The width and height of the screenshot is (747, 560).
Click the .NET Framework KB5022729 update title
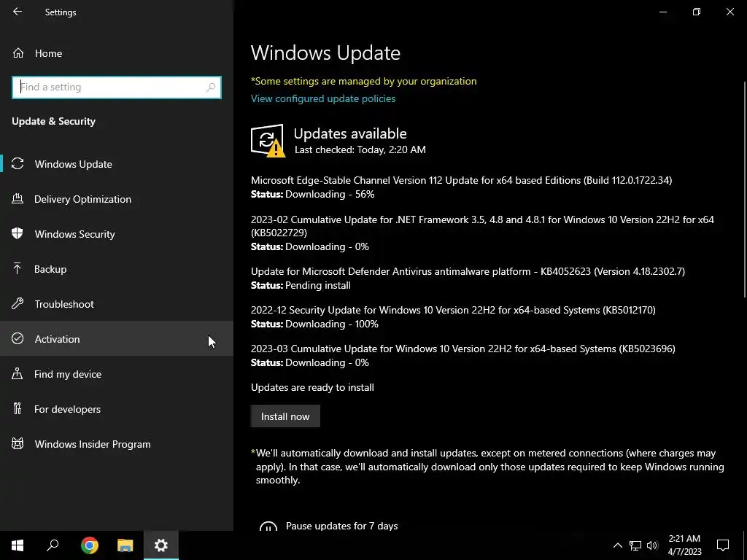click(482, 226)
